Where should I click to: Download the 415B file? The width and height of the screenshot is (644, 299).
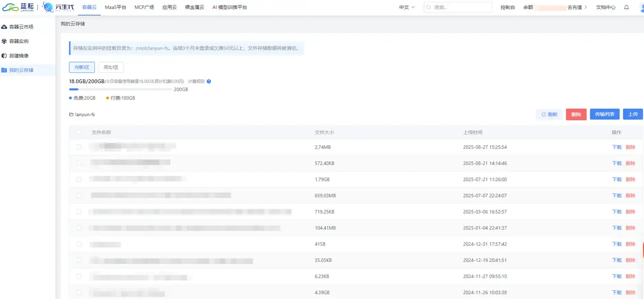617,244
